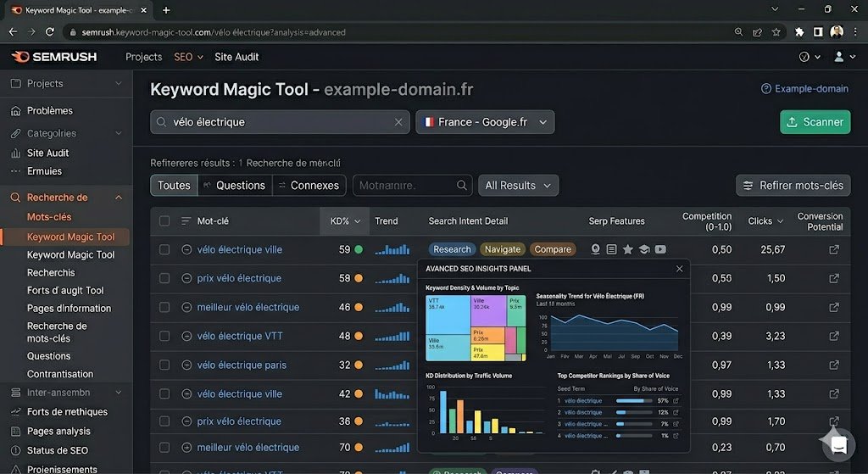Open France - Google.fr database dropdown
Screen dimensions: 868x474
click(x=485, y=122)
